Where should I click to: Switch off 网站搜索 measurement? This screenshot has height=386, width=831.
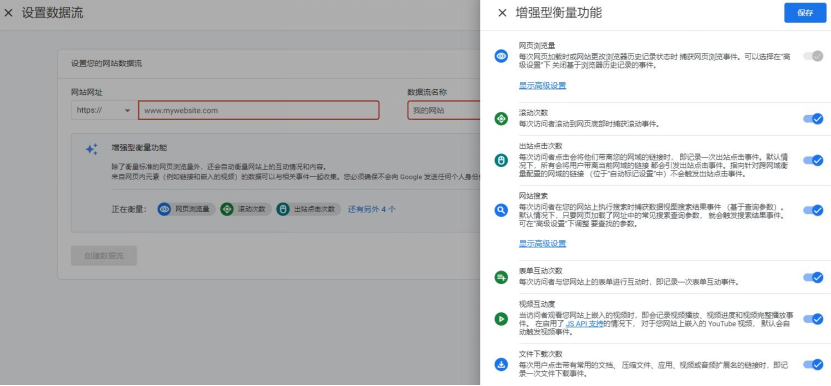(813, 210)
